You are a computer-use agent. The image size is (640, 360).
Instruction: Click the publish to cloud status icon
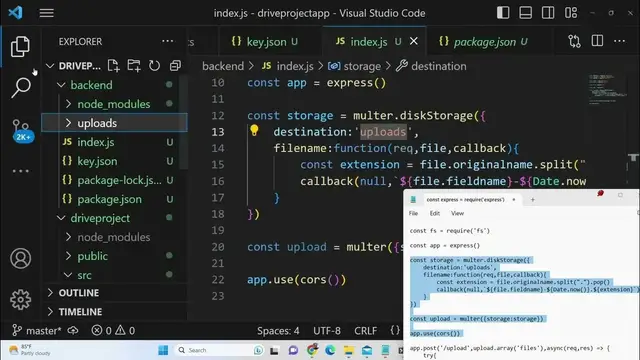coord(73,330)
